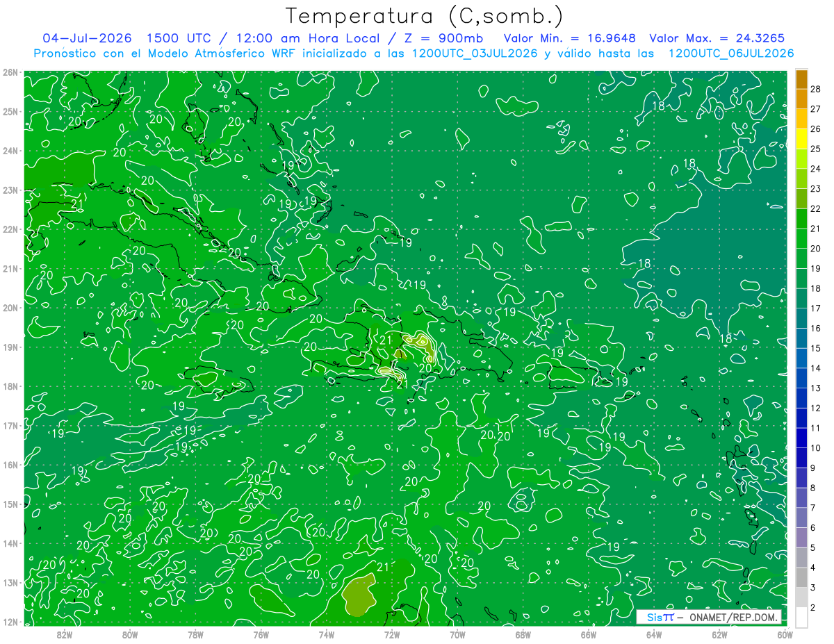
Task: Click the purple legend swatch between 5 and 6
Action: (x=801, y=538)
